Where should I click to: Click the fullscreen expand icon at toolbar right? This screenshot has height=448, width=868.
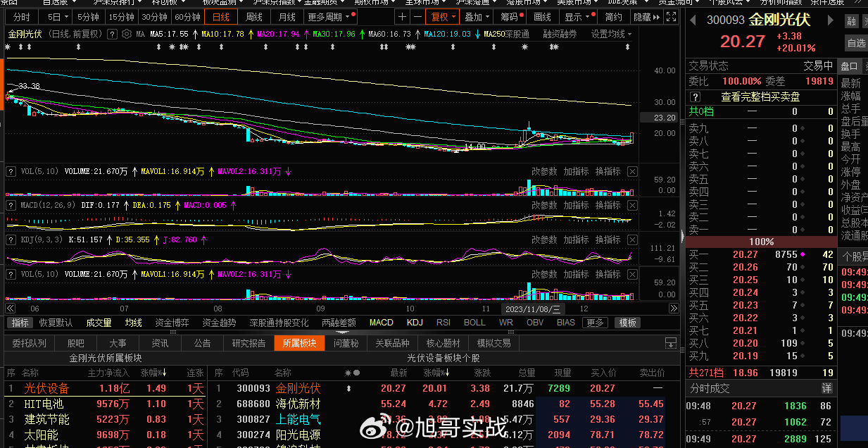(672, 16)
